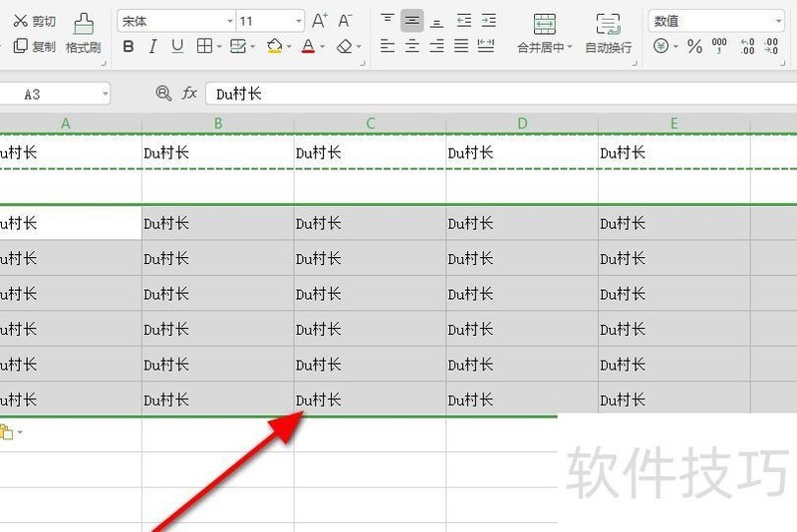Image resolution: width=797 pixels, height=532 pixels.
Task: Click the decrease indent icon
Action: [x=463, y=21]
